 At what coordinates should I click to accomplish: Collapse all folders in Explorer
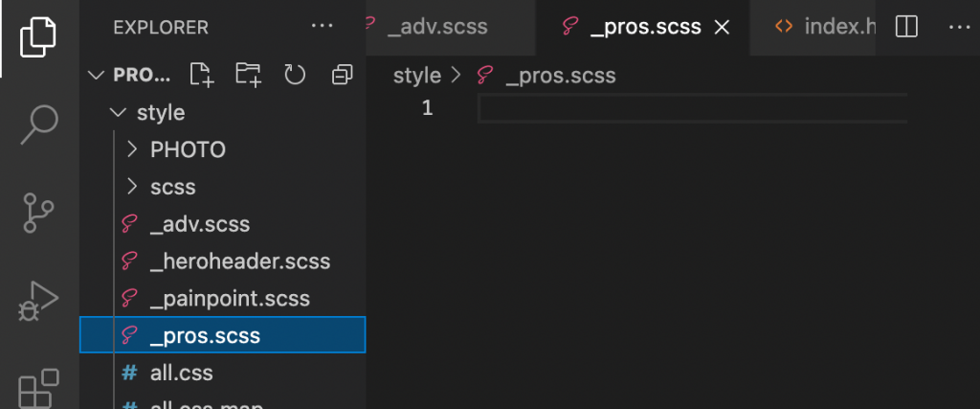(341, 75)
